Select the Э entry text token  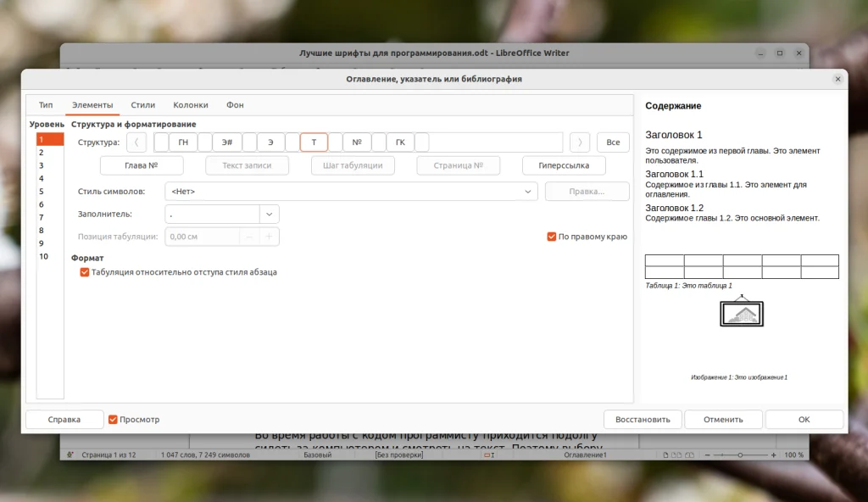coord(270,142)
